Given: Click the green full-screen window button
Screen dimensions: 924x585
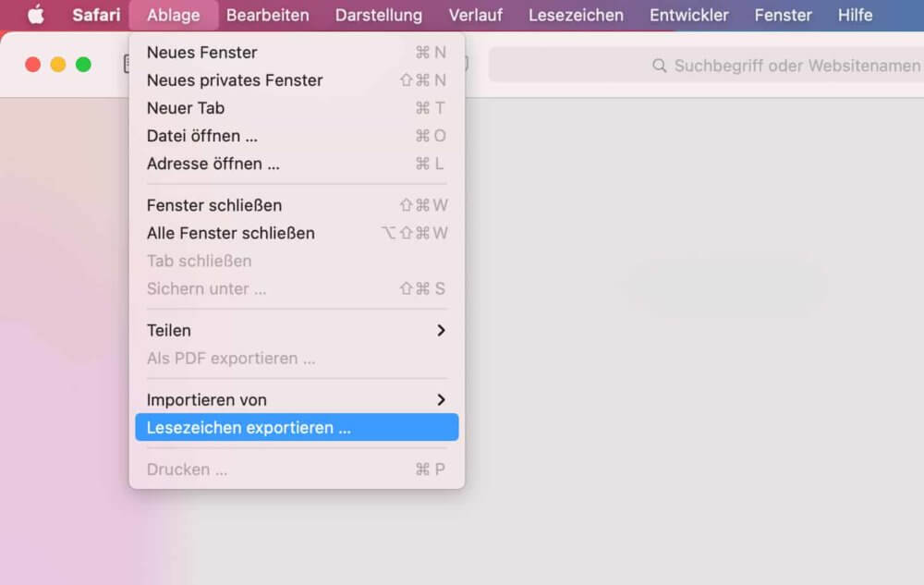Looking at the screenshot, I should click(x=84, y=64).
